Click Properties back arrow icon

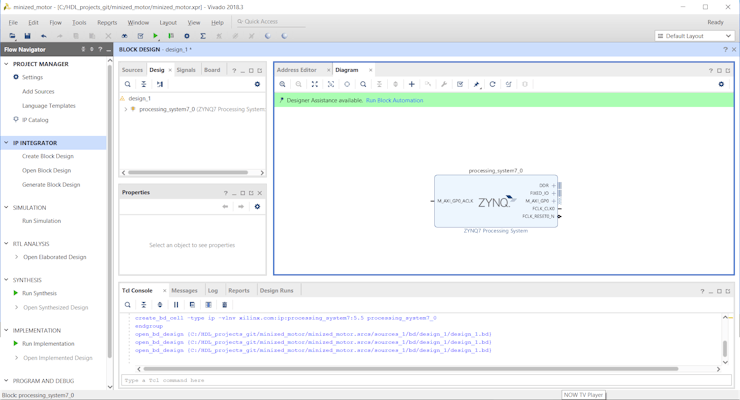[x=225, y=207]
